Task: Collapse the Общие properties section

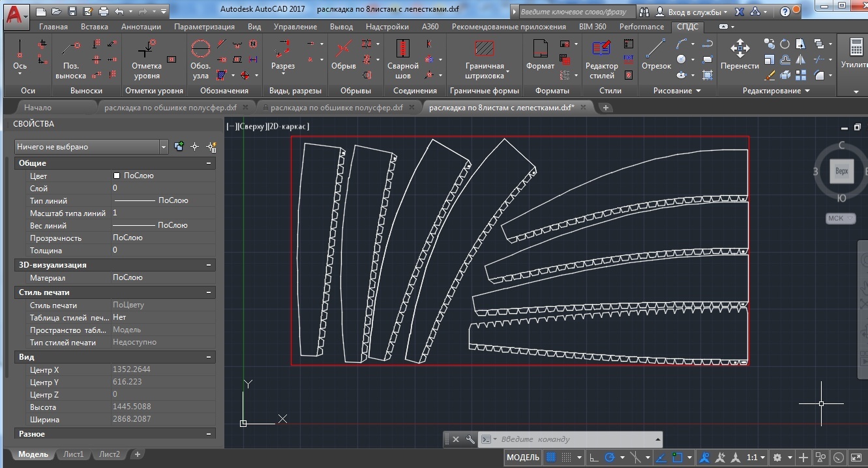Action: pyautogui.click(x=209, y=163)
